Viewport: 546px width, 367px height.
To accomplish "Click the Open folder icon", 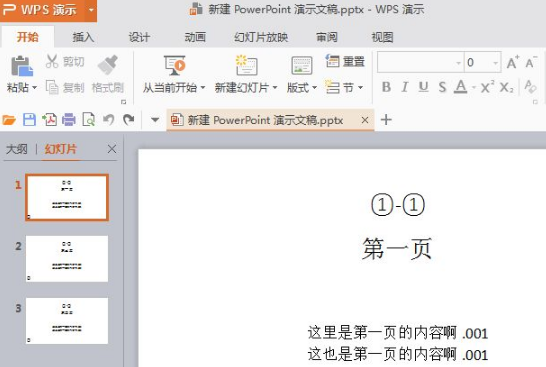I will pyautogui.click(x=9, y=120).
